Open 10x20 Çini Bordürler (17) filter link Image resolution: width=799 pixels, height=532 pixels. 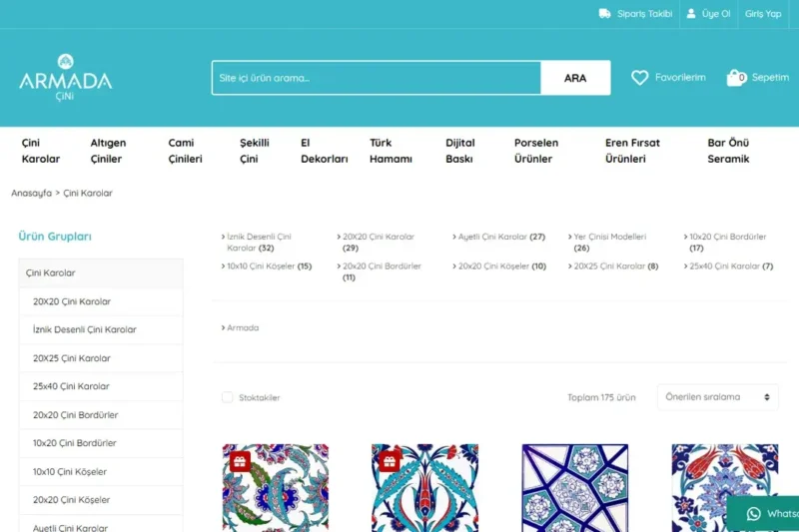(x=728, y=243)
